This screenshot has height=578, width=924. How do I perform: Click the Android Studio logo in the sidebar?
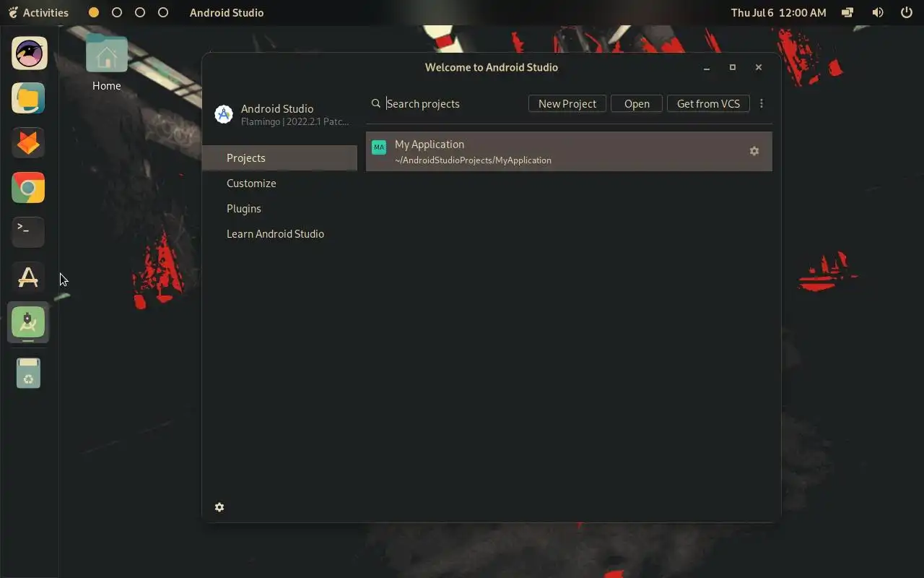pos(224,114)
